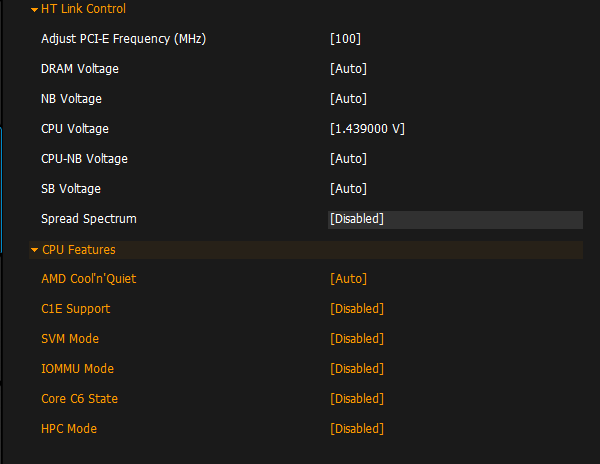Collapse the CPU Features section arrow

coord(34,250)
